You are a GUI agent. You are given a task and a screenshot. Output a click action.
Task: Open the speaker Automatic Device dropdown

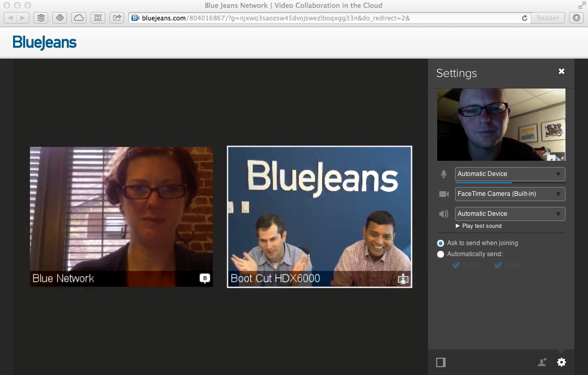pos(510,214)
